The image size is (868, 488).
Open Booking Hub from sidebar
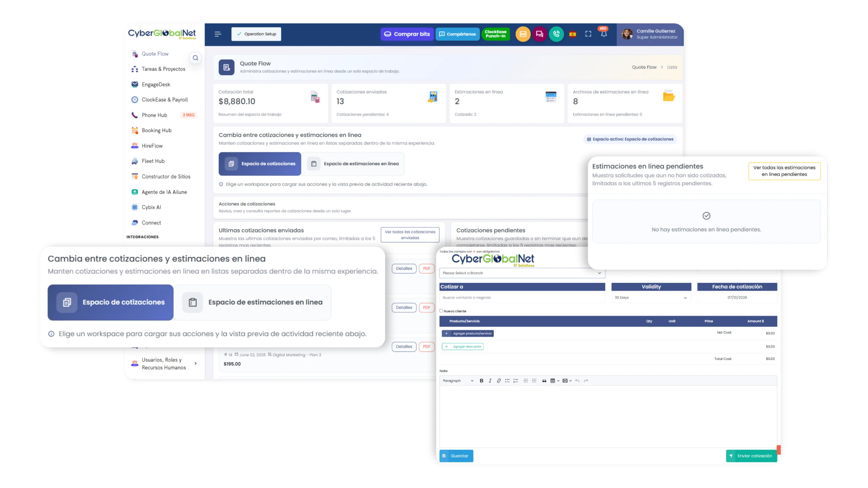point(156,130)
